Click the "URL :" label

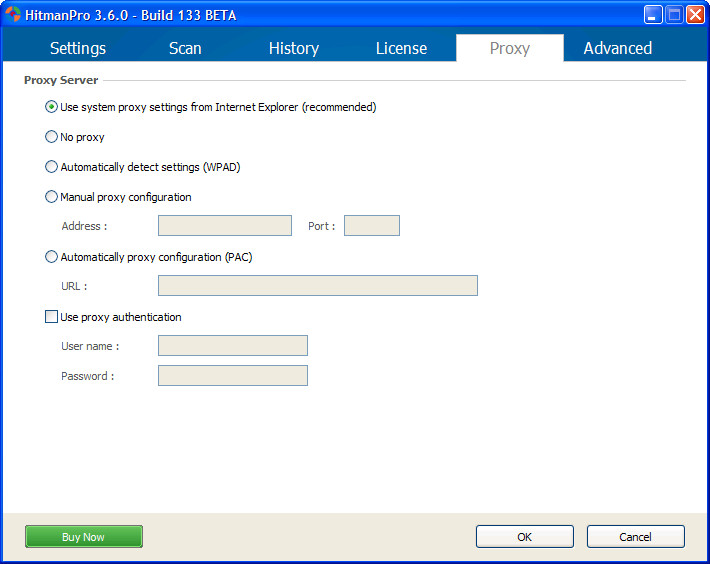tap(74, 286)
